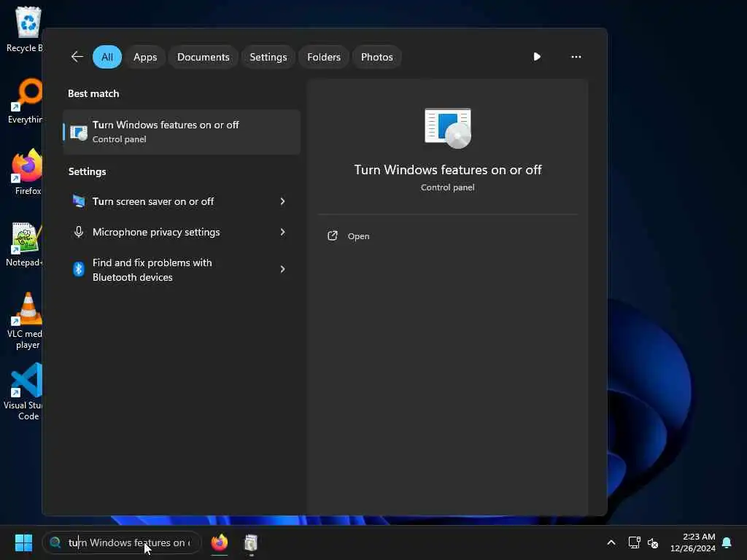This screenshot has height=560, width=747.
Task: Open the pinned taskbar app next to Firefox
Action: pos(251,542)
